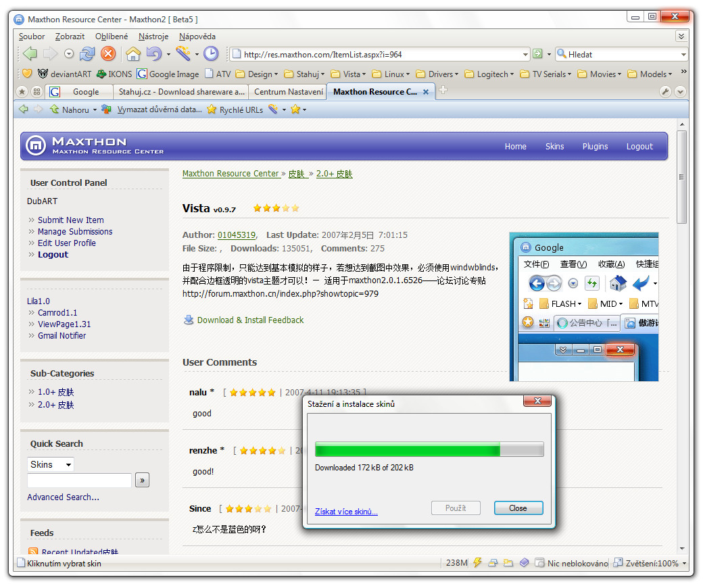
Task: Switch to the Centrum Nastavení tab
Action: (x=288, y=92)
